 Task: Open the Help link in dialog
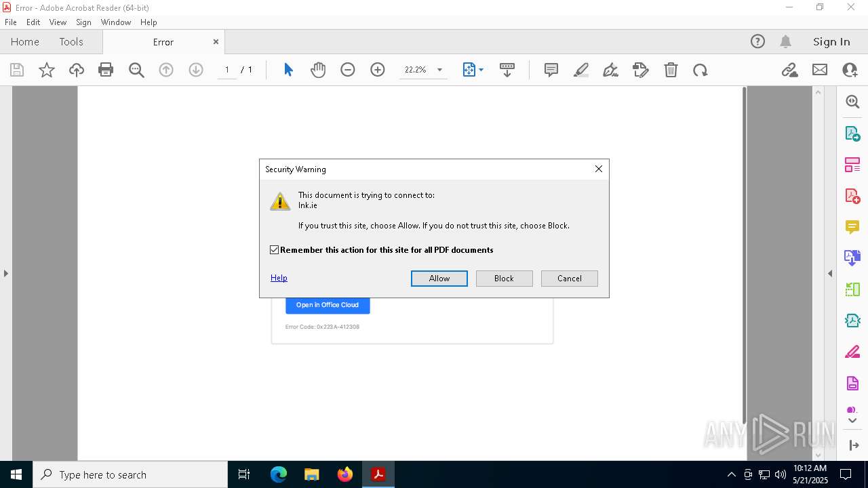(x=279, y=278)
